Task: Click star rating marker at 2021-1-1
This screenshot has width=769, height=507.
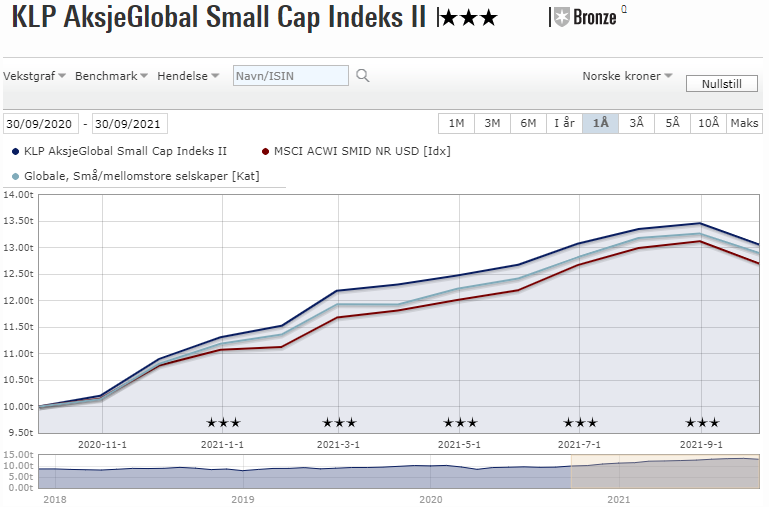Action: coord(223,423)
